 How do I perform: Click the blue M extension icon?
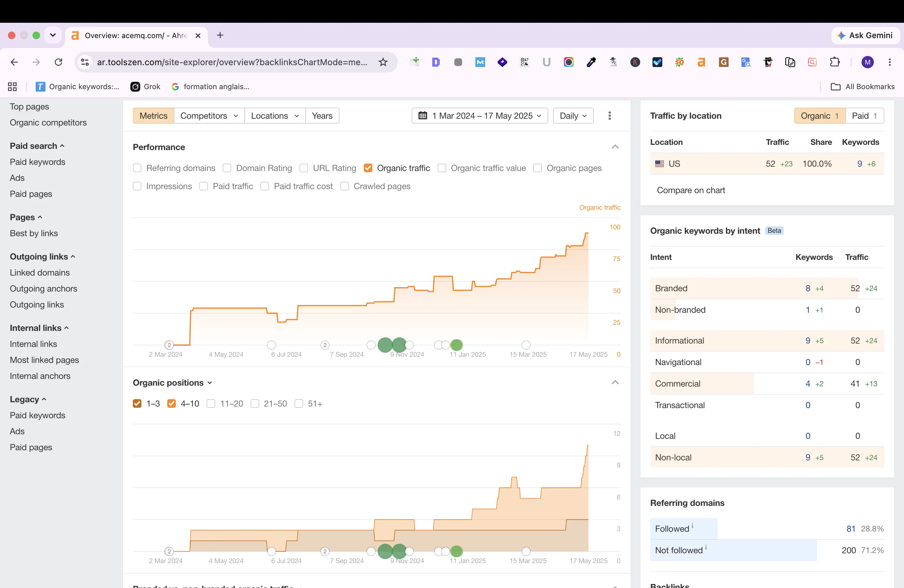[480, 62]
